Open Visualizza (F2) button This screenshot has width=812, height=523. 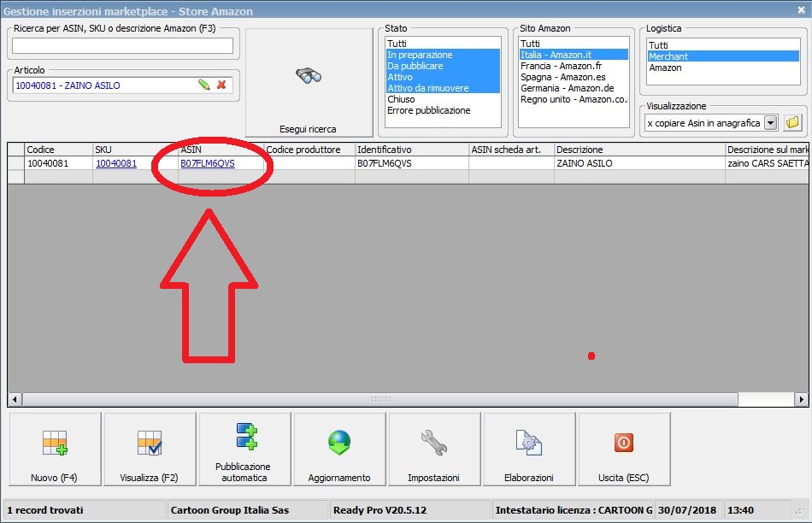(x=150, y=449)
